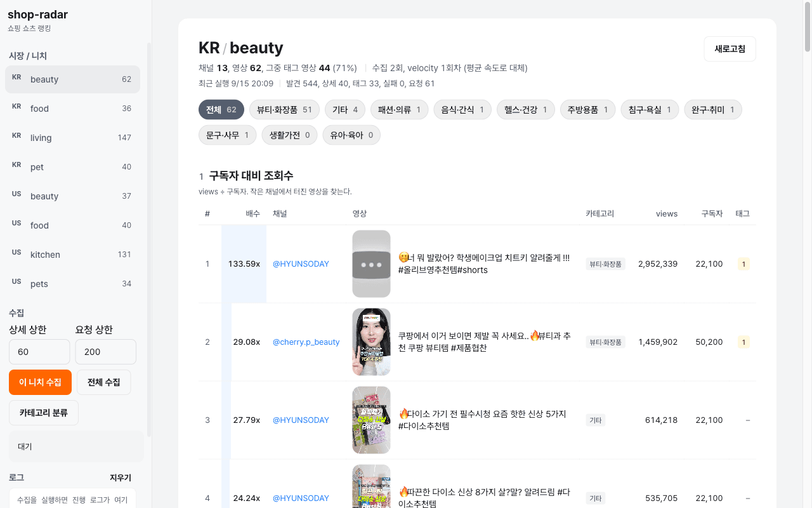
Task: Edit the 요청 상한 field
Action: tap(105, 352)
